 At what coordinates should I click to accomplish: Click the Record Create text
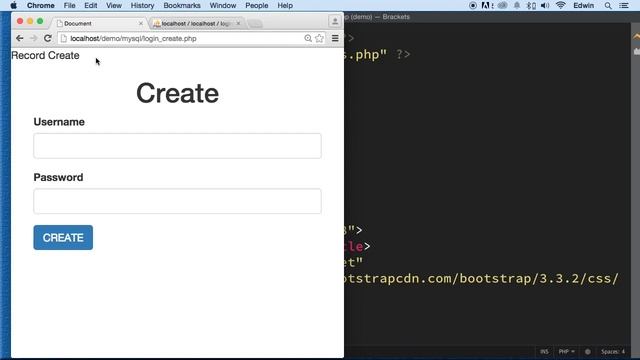coord(45,56)
